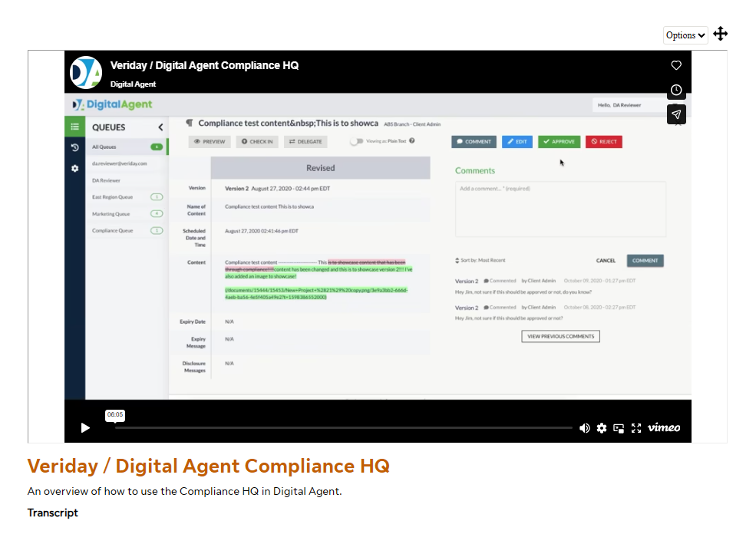This screenshot has height=534, width=756.
Task: Click the blue EDIT button
Action: pyautogui.click(x=517, y=142)
